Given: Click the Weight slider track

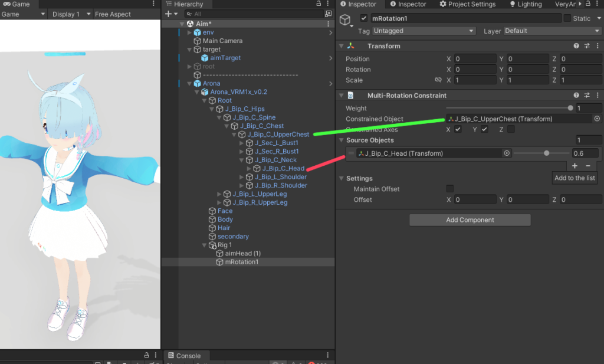Looking at the screenshot, I should pyautogui.click(x=507, y=108).
